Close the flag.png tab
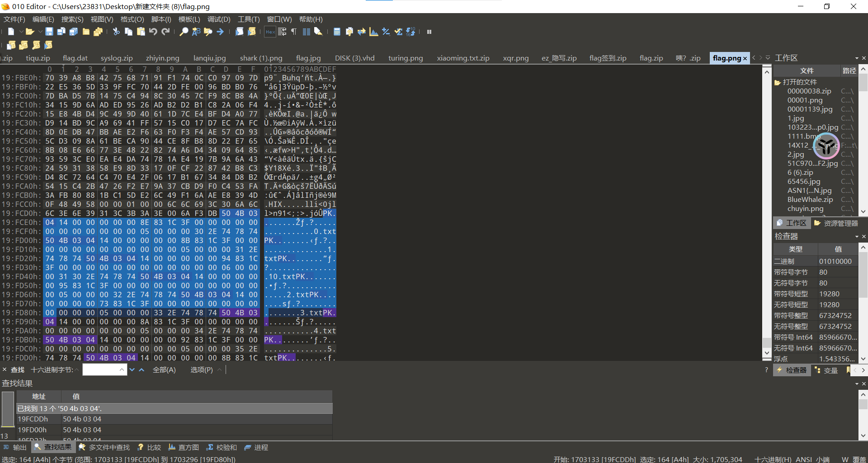This screenshot has width=868, height=463. pyautogui.click(x=745, y=58)
